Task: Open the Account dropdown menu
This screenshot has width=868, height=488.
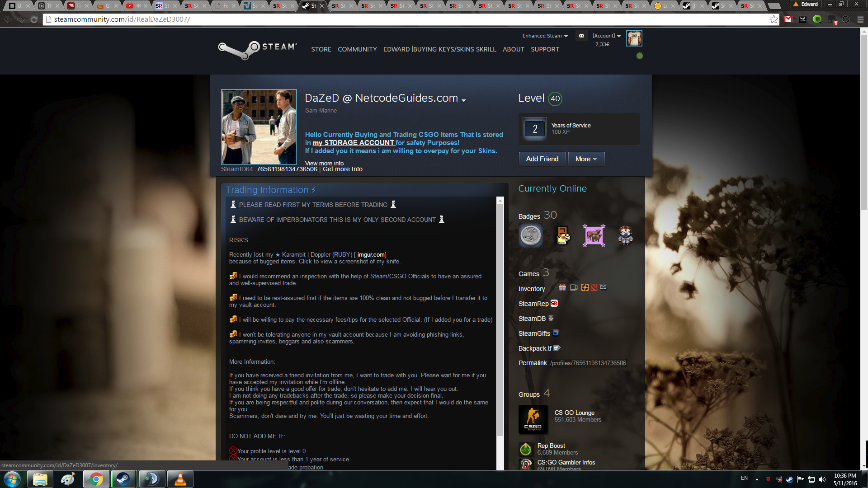Action: pyautogui.click(x=606, y=36)
